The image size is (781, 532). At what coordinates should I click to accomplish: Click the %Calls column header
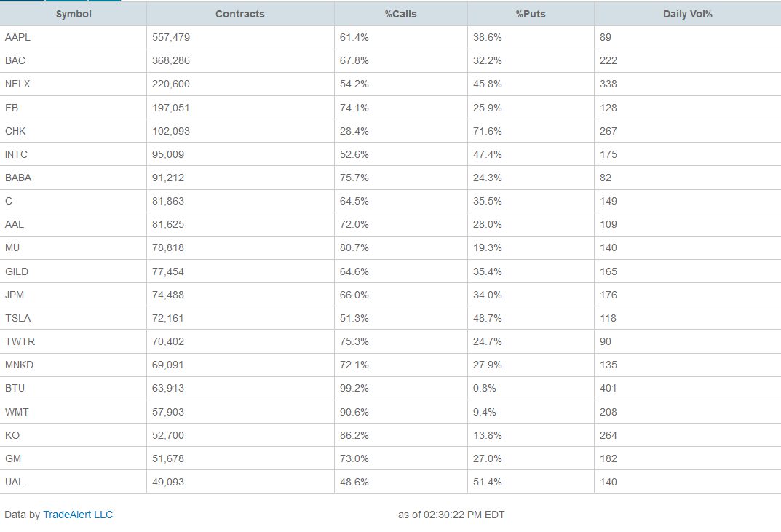(x=400, y=14)
